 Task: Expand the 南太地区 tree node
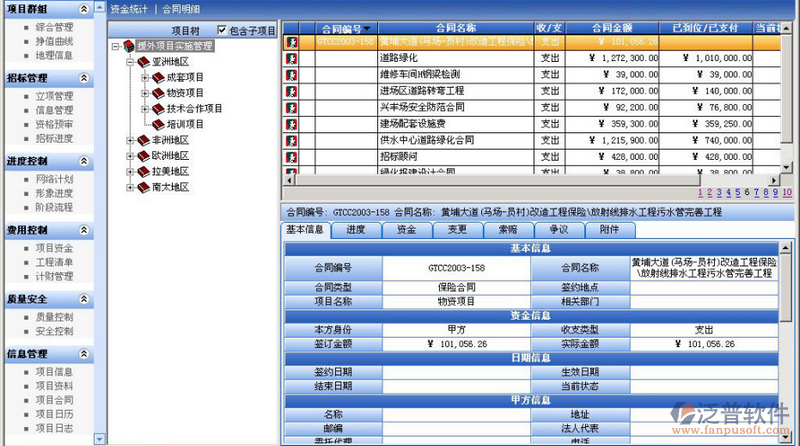click(130, 188)
